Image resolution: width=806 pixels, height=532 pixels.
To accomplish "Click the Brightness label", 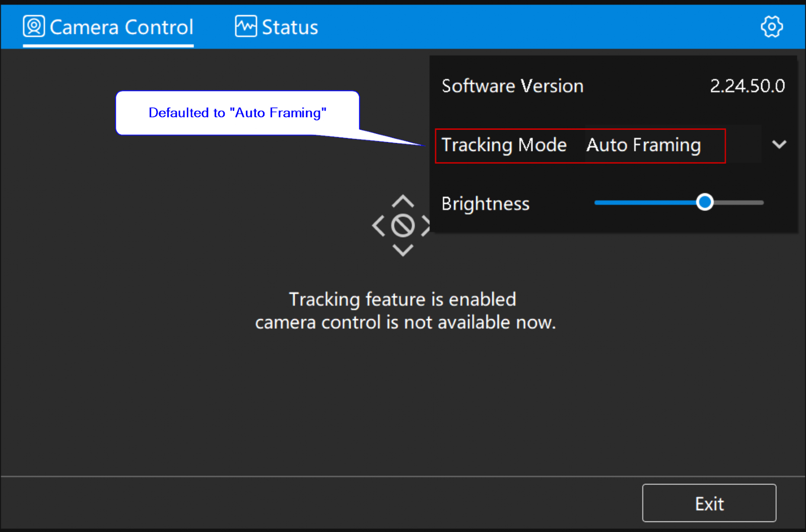I will [485, 204].
